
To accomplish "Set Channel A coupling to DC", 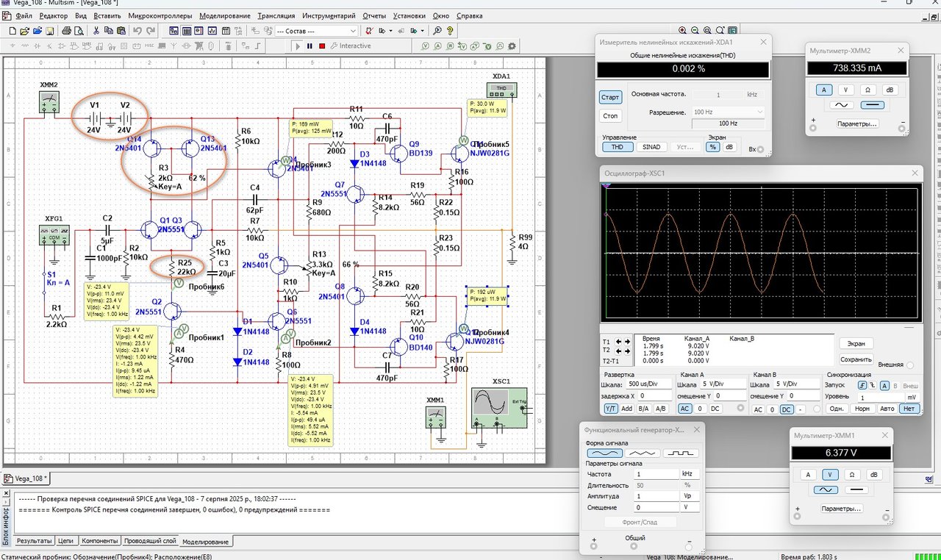I will (x=715, y=409).
